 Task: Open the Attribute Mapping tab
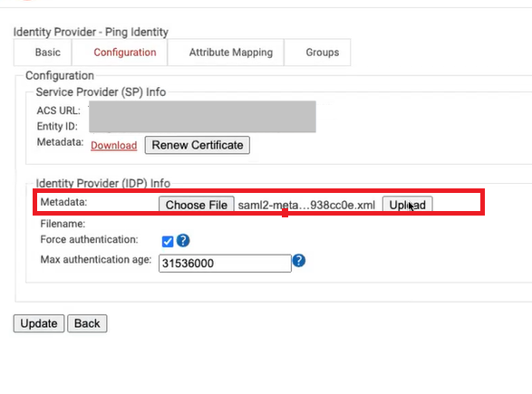(x=231, y=53)
